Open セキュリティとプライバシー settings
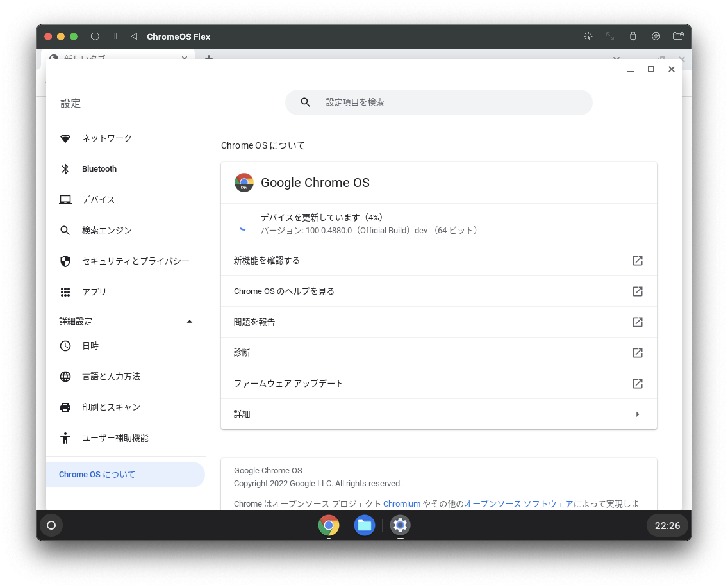Screen dimensions: 728x588 pyautogui.click(x=125, y=261)
